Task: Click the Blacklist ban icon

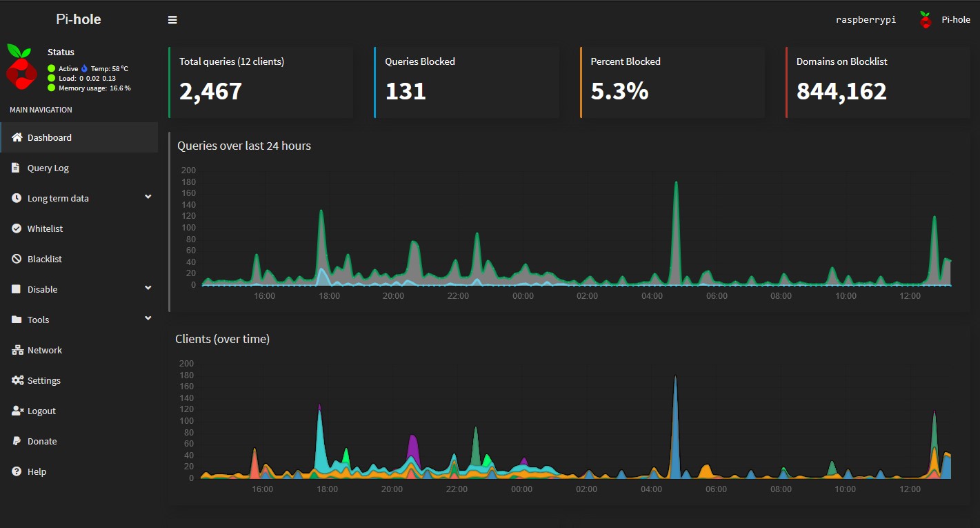Action: pos(15,259)
